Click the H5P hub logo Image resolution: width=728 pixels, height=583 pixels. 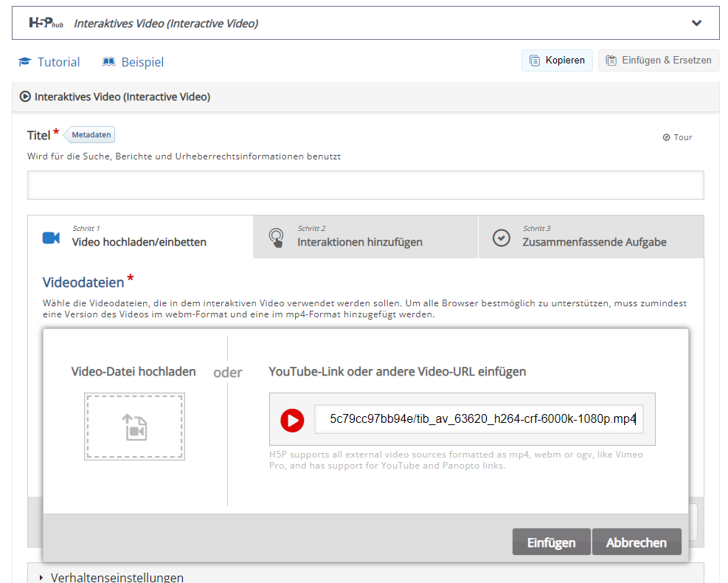click(46, 23)
